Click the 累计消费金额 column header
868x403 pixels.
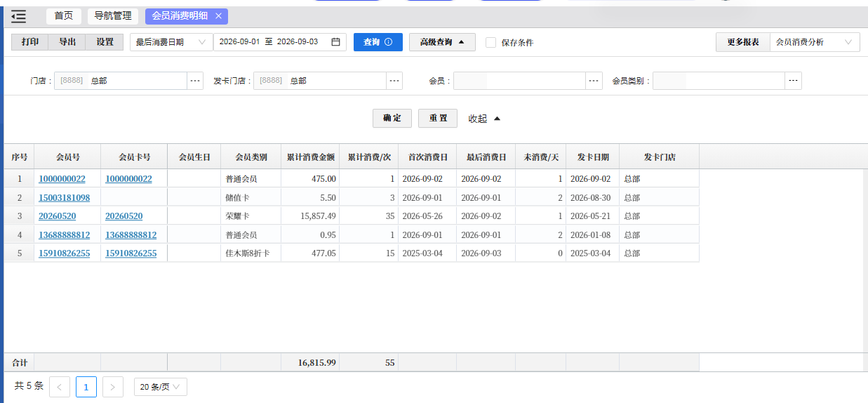[x=310, y=157]
